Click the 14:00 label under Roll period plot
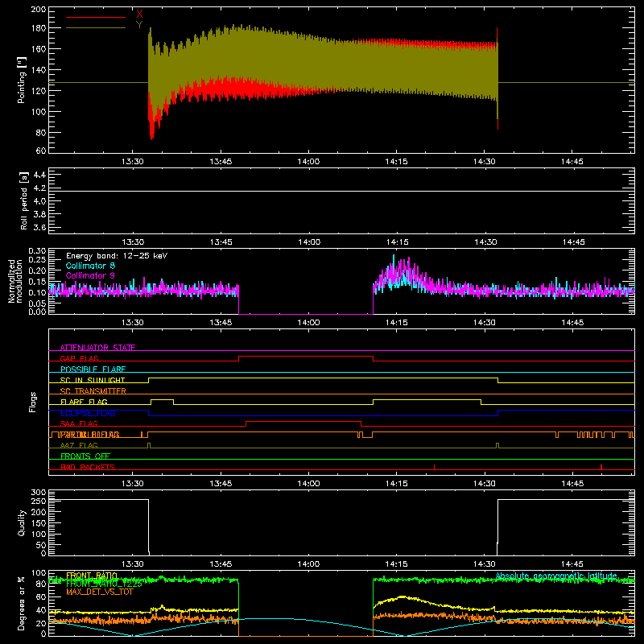Image resolution: width=644 pixels, height=644 pixels. [x=309, y=242]
